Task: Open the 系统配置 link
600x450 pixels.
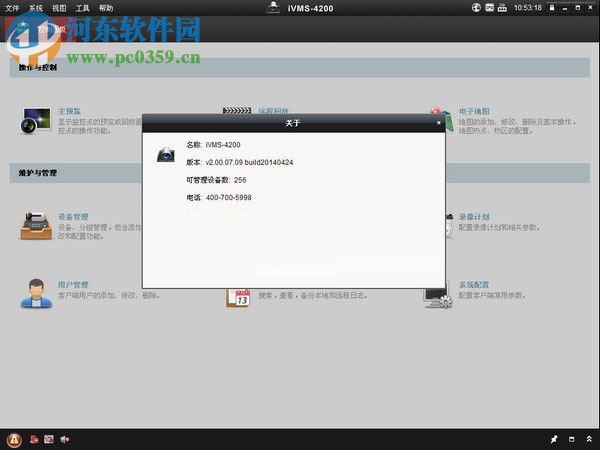Action: tap(474, 285)
